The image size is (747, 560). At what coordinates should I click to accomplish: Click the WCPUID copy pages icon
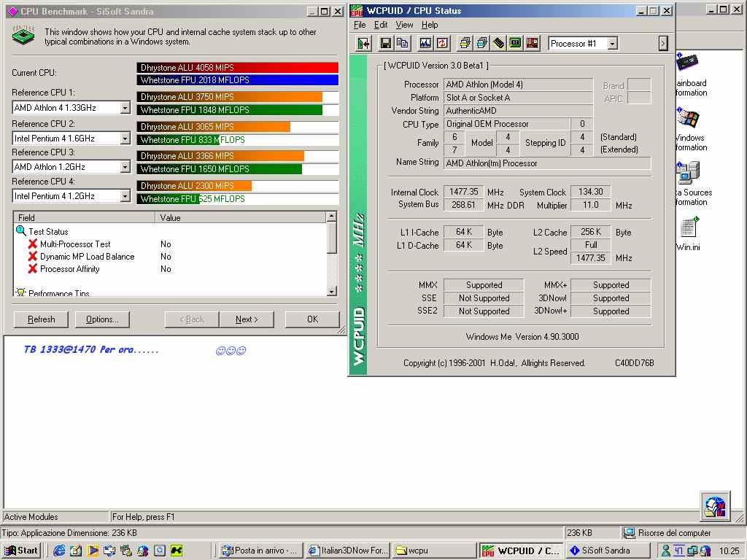(x=402, y=43)
